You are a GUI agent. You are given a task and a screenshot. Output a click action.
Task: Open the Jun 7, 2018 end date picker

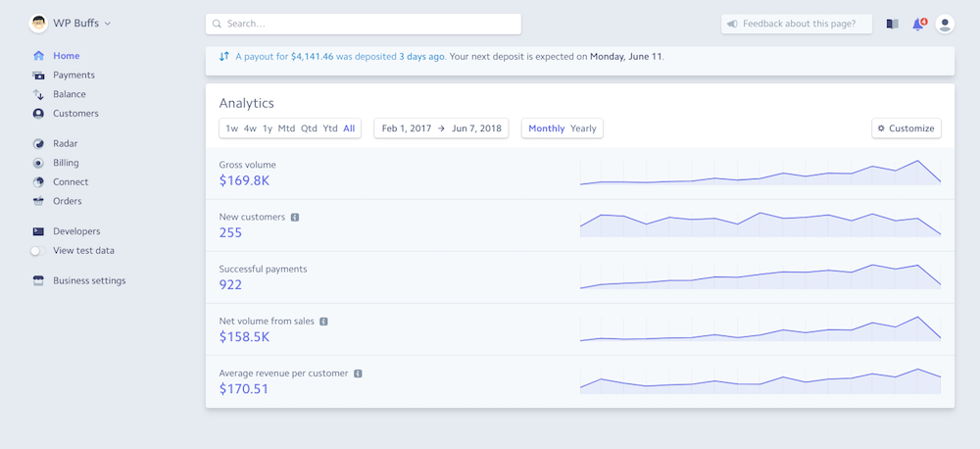tap(476, 128)
